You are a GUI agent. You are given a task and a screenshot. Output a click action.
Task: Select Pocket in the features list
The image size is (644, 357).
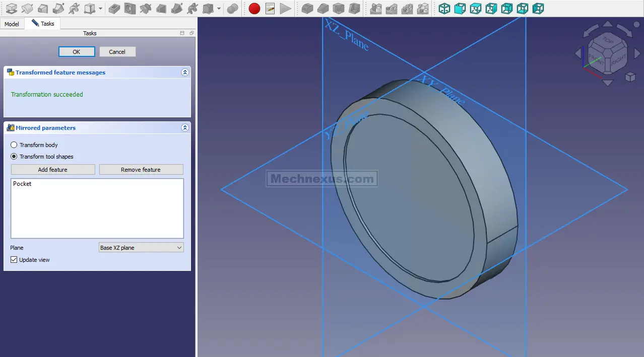22,184
